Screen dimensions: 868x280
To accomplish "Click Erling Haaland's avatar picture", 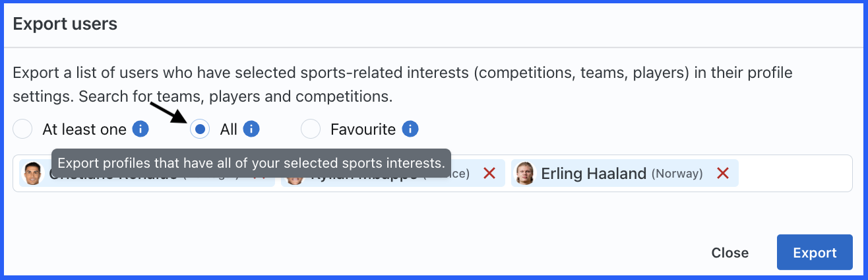I will point(525,174).
